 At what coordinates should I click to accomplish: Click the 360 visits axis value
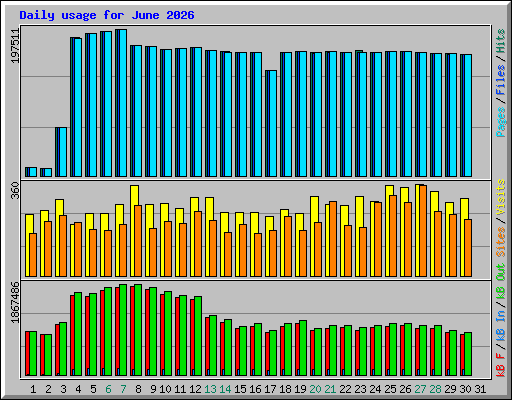click(x=15, y=191)
